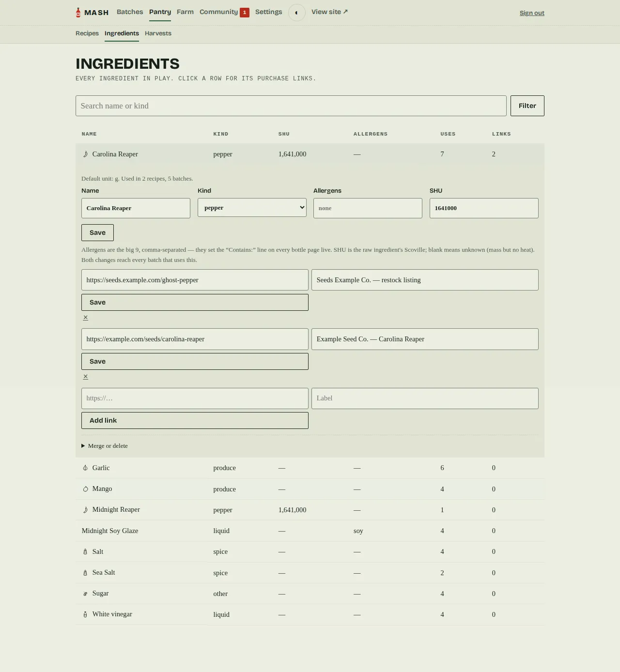Click the shaker icon beside Sea Salt
This screenshot has width=620, height=672.
point(85,573)
